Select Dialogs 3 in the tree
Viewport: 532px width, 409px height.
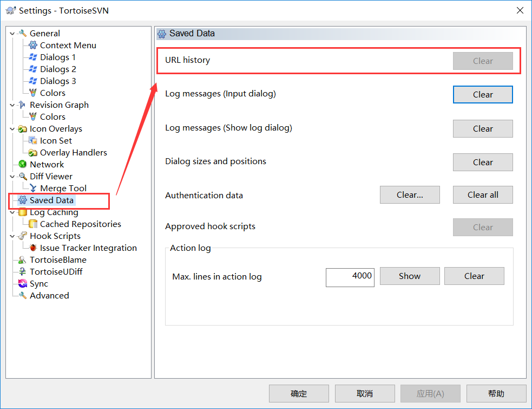point(58,81)
